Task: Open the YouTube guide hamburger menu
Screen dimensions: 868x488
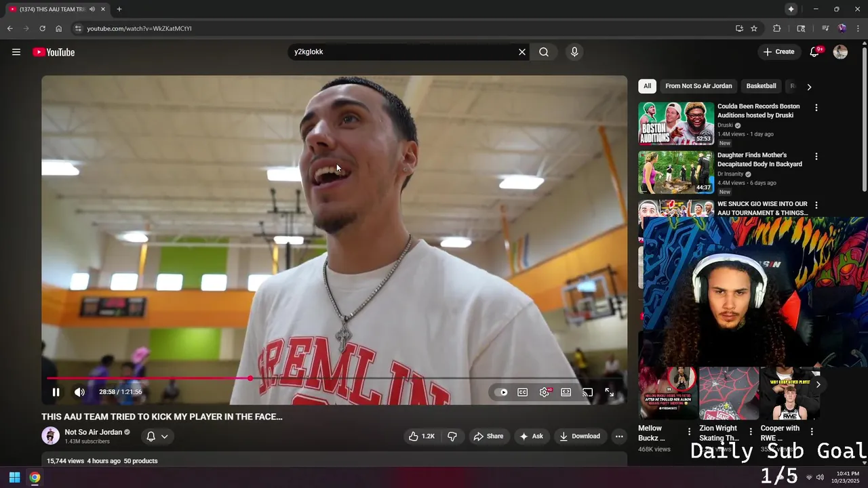Action: 16,52
